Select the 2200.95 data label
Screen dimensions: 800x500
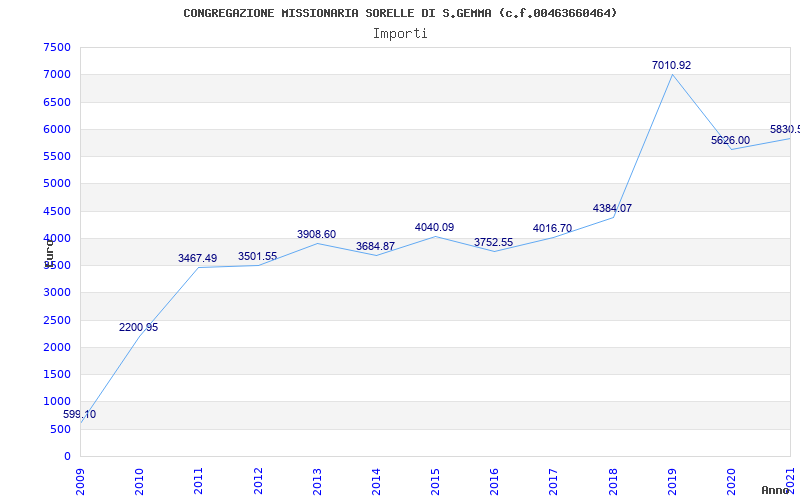pos(139,328)
